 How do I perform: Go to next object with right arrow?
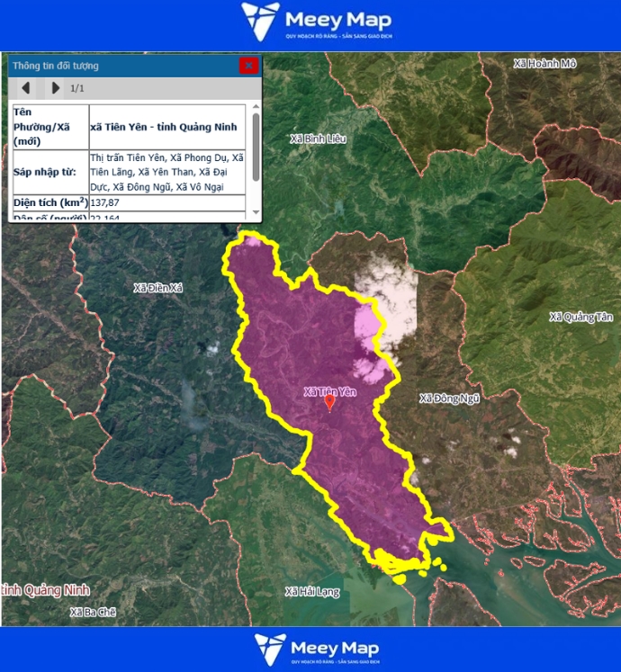click(x=55, y=88)
